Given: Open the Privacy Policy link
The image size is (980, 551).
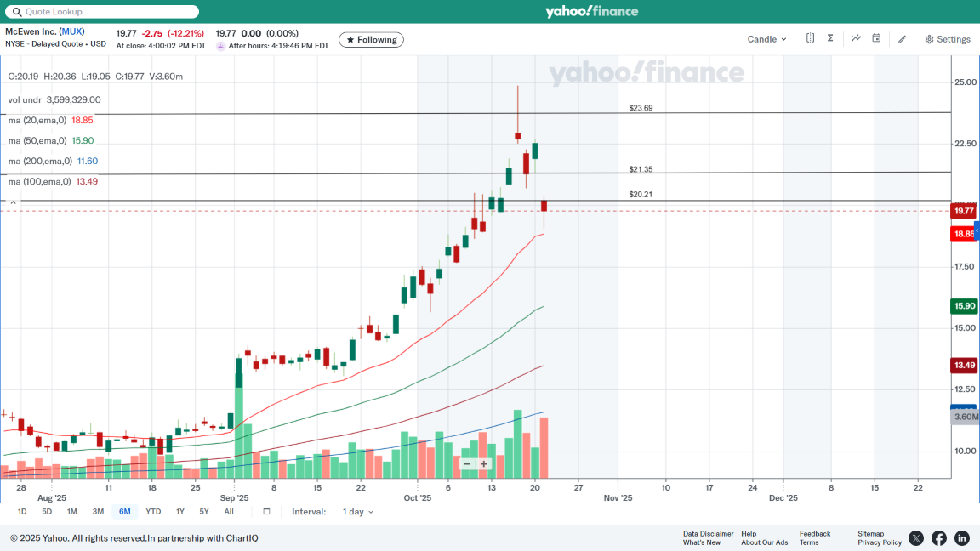Looking at the screenshot, I should [880, 542].
